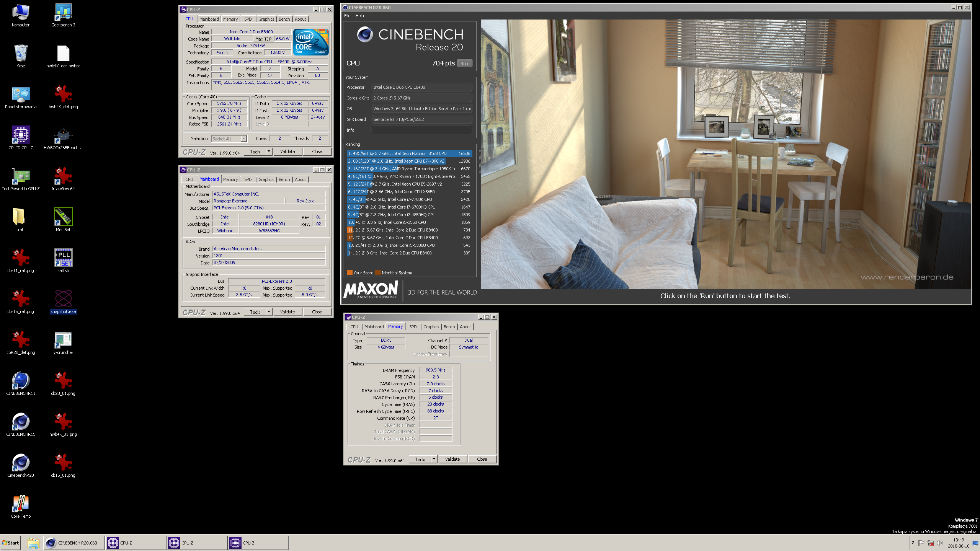This screenshot has height=551, width=980.
Task: Click Tools button in Memory CPU-Z window
Action: [x=420, y=459]
